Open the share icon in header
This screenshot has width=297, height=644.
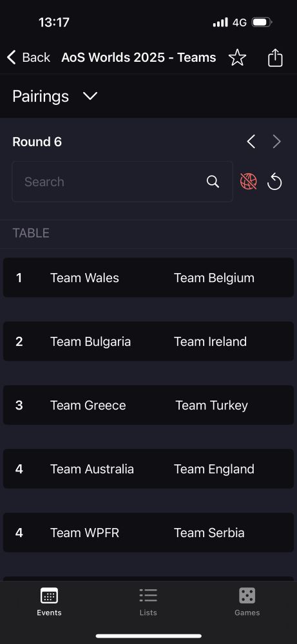coord(275,57)
